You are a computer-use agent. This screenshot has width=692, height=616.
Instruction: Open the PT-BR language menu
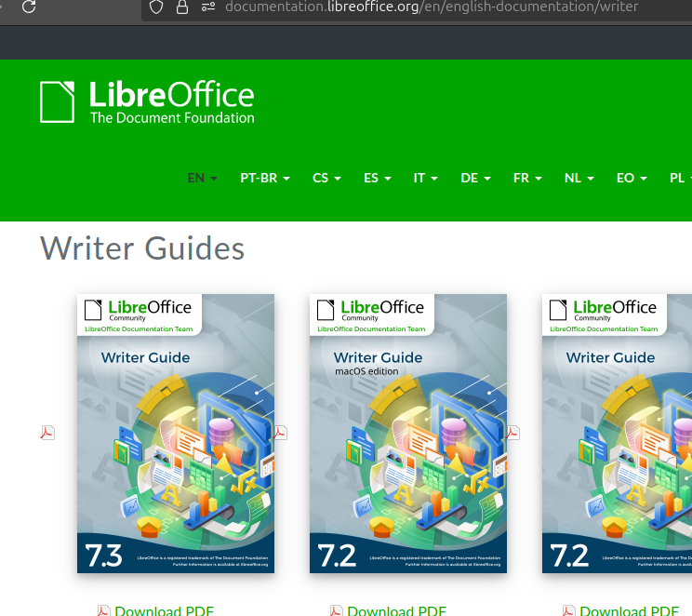[x=265, y=178]
